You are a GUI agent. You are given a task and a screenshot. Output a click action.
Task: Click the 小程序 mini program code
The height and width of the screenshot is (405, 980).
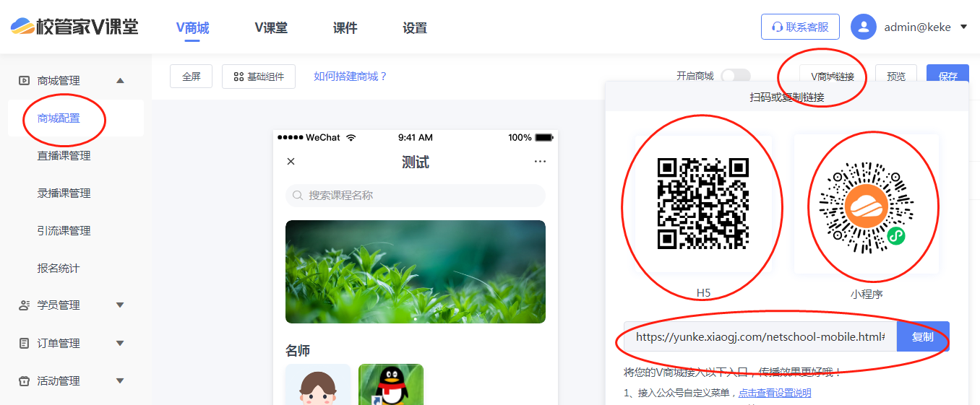pos(866,207)
